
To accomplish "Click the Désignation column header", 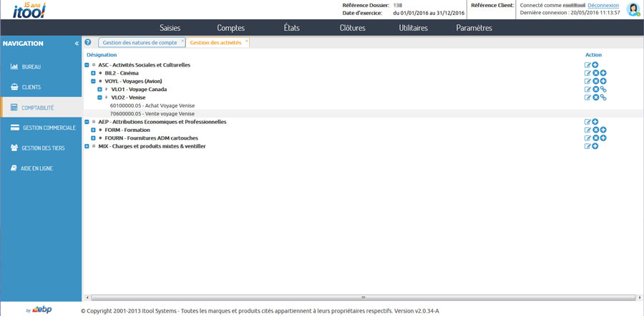I will pos(102,54).
